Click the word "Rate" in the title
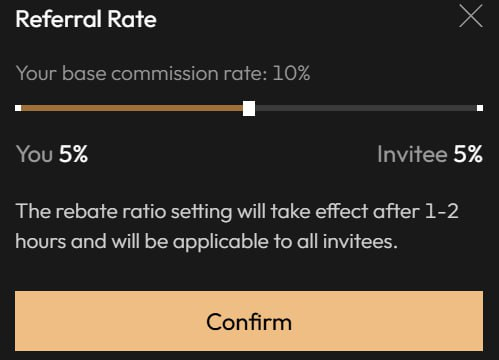This screenshot has width=499, height=360. [132, 19]
